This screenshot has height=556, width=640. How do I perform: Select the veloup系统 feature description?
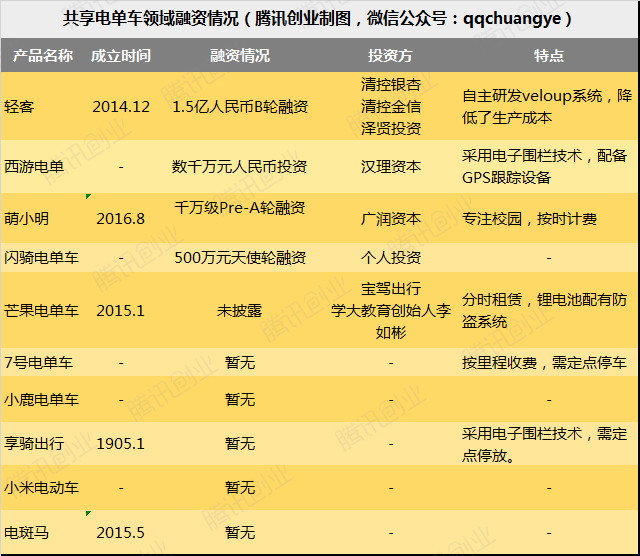(x=547, y=107)
